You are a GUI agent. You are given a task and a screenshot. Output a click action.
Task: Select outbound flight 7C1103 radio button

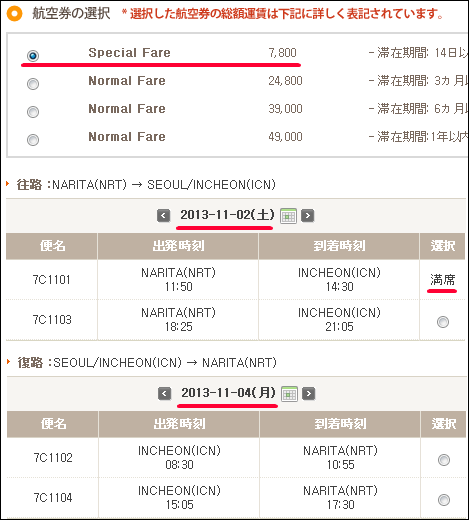(x=443, y=322)
